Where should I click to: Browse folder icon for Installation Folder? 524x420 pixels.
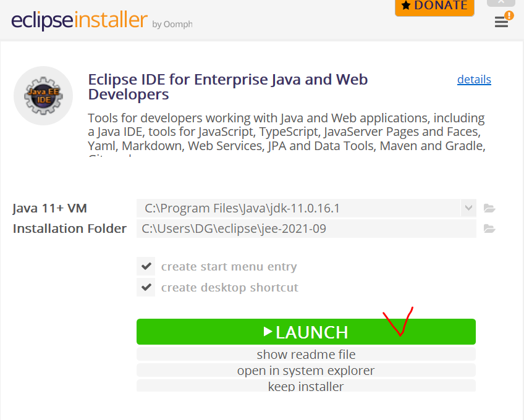click(489, 229)
